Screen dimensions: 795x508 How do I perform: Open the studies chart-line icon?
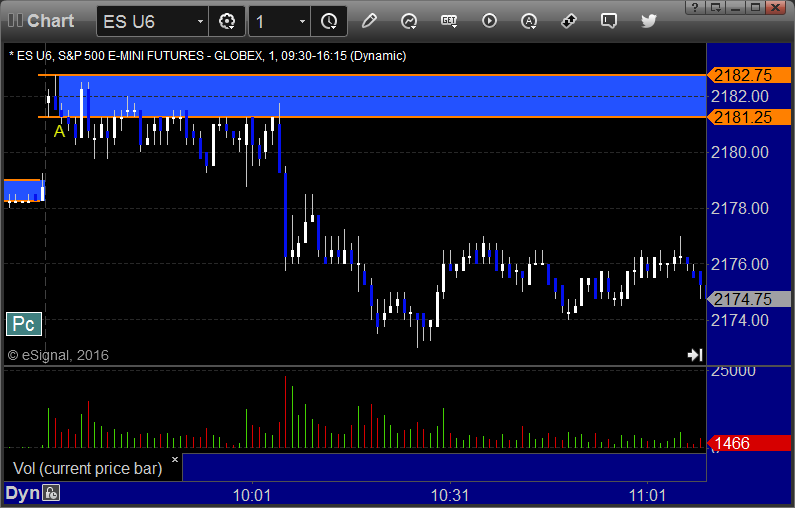coord(409,21)
